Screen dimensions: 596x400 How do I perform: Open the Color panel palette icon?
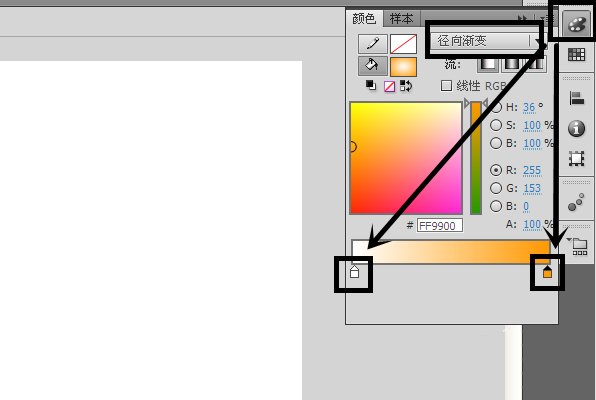point(576,25)
